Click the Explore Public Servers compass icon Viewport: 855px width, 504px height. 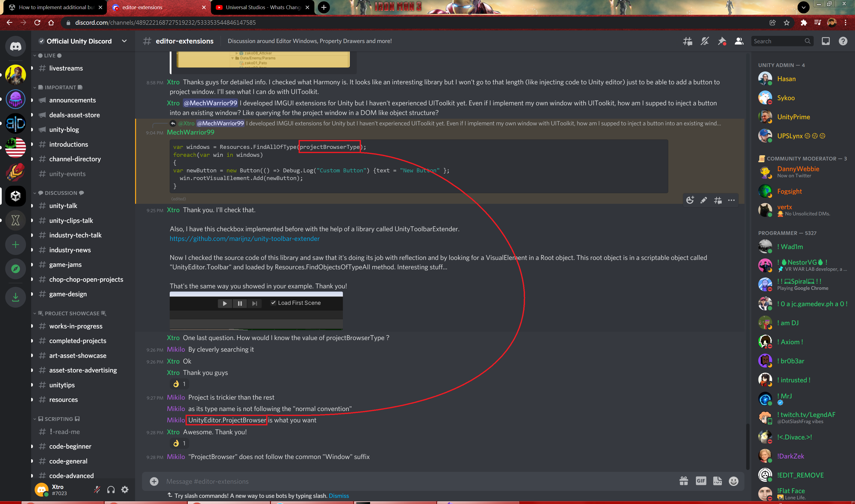[15, 269]
